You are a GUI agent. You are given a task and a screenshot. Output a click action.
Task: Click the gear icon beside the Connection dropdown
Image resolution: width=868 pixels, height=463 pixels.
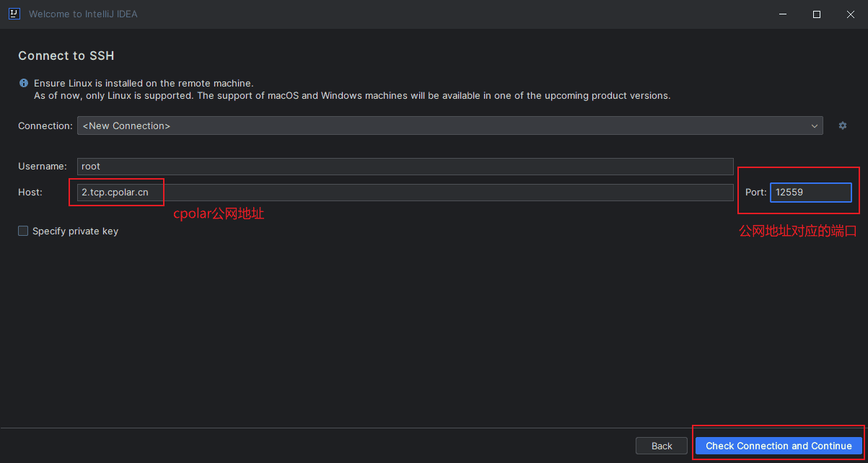[x=842, y=125]
